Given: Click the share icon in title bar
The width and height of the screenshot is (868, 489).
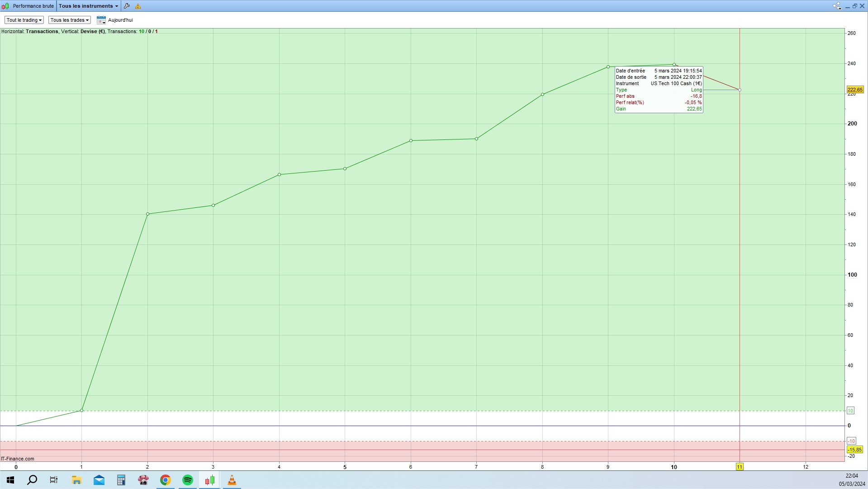Looking at the screenshot, I should [x=837, y=6].
